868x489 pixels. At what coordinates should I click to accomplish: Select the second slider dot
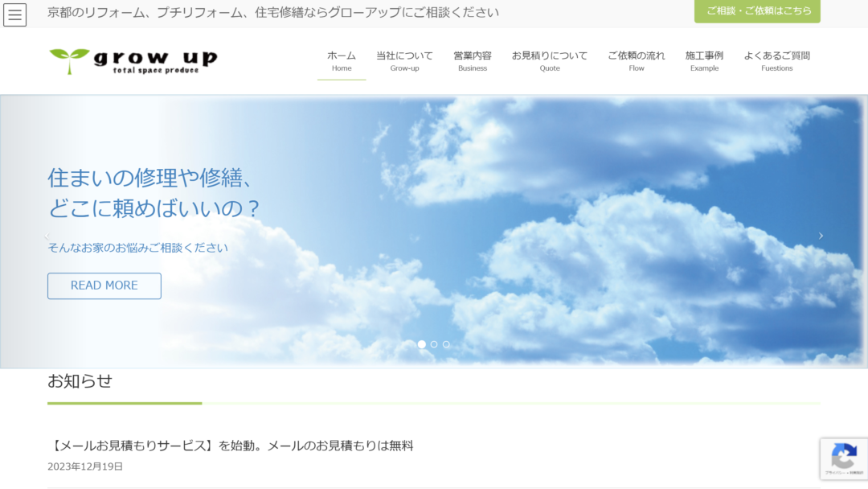tap(434, 344)
